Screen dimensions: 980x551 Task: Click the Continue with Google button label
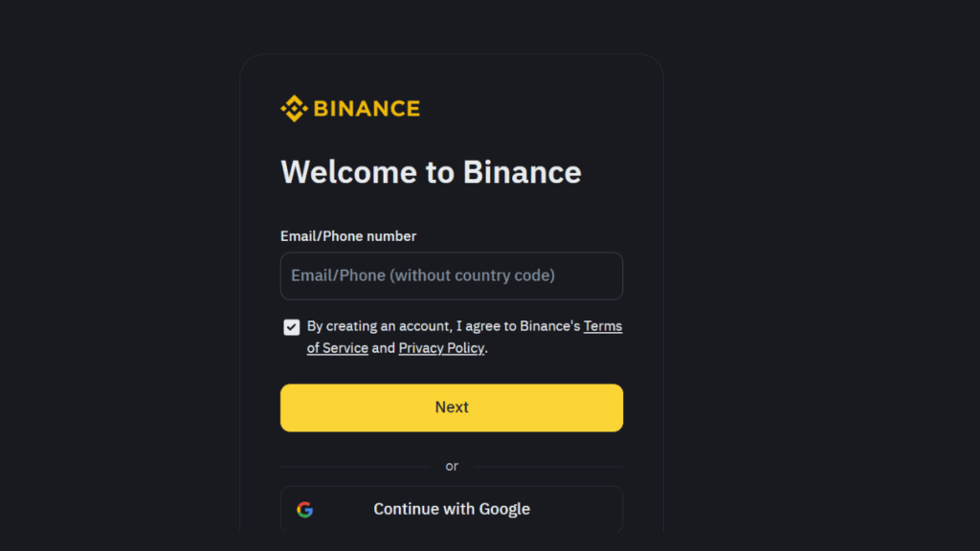click(x=452, y=509)
